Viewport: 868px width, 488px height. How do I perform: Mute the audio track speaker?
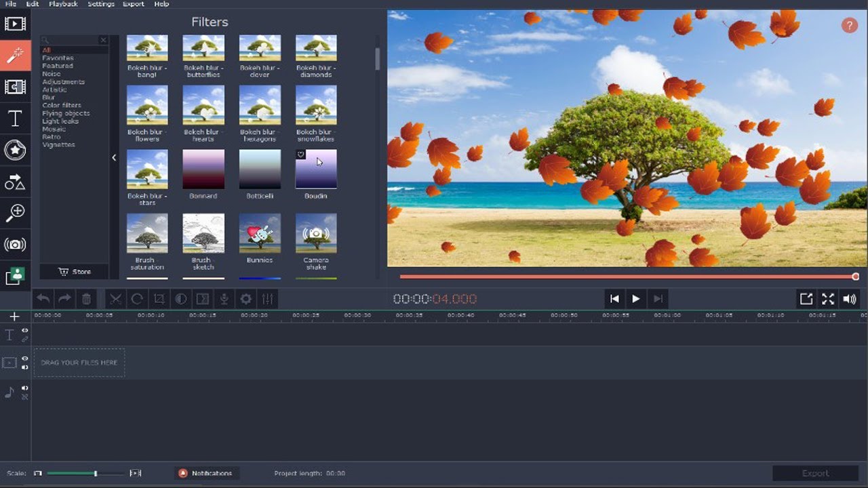[x=24, y=388]
